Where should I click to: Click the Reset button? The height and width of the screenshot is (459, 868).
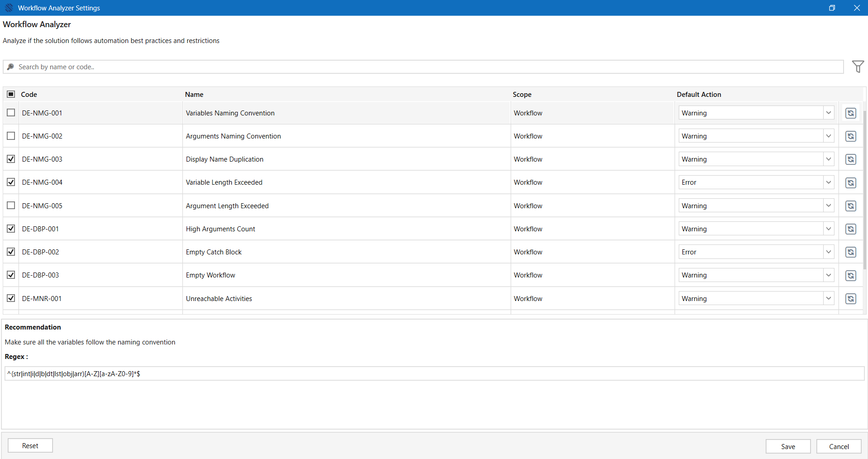(x=30, y=445)
